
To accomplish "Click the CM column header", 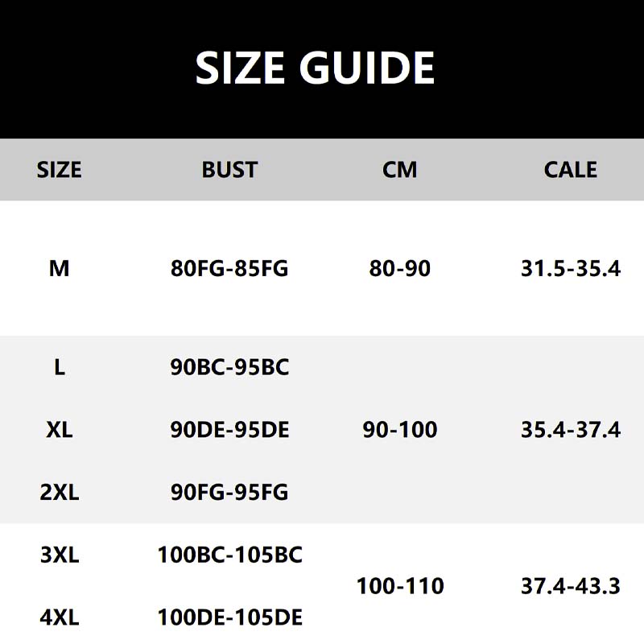I will (x=400, y=170).
